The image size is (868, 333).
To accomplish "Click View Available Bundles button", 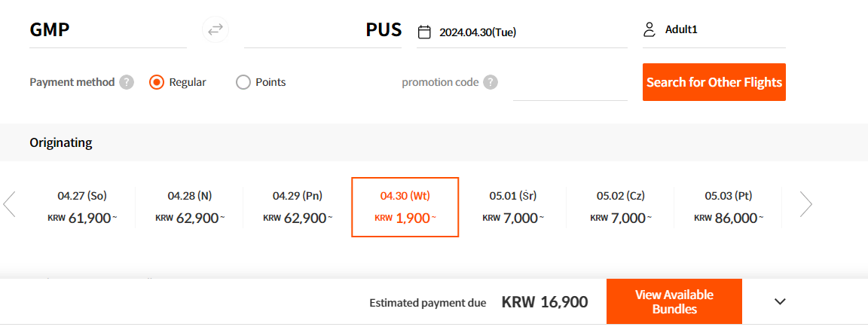I will point(674,301).
